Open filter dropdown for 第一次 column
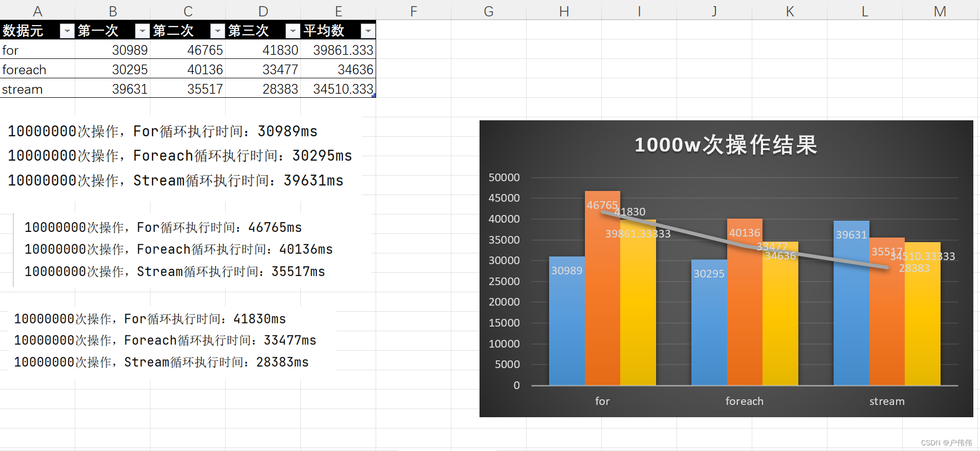Screen dimensions: 980x451 click(x=142, y=31)
